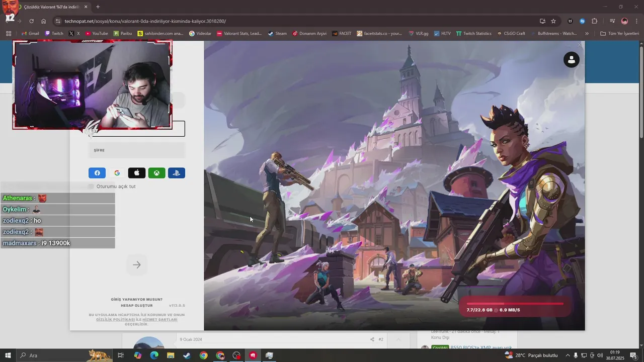Open the YouTube bookmark
The height and width of the screenshot is (362, 644).
pyautogui.click(x=97, y=34)
